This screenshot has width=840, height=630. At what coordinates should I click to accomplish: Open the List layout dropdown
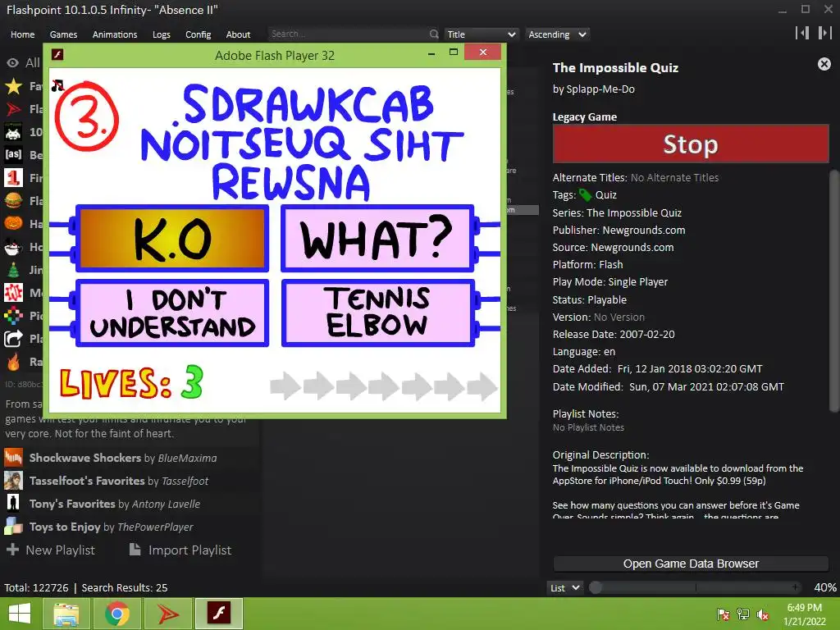(x=564, y=587)
